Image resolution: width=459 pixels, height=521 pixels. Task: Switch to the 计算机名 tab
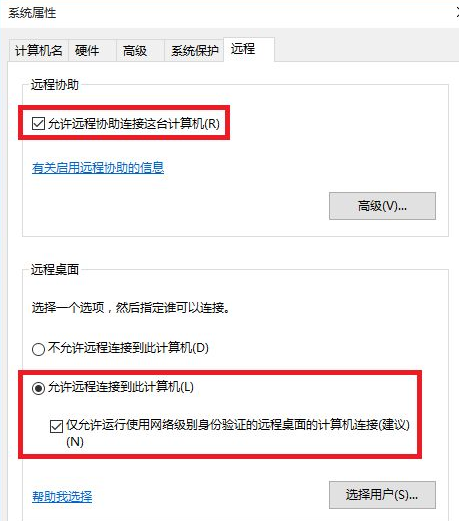(39, 51)
